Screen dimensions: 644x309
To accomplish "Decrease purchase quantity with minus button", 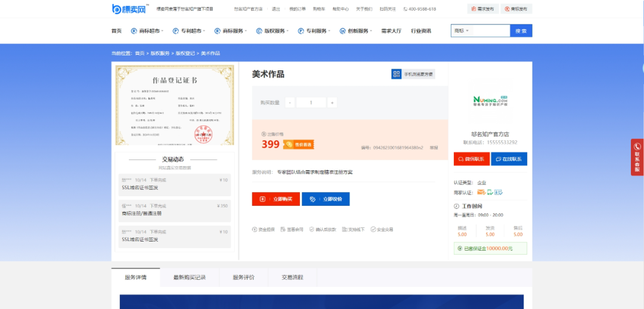I will click(290, 103).
